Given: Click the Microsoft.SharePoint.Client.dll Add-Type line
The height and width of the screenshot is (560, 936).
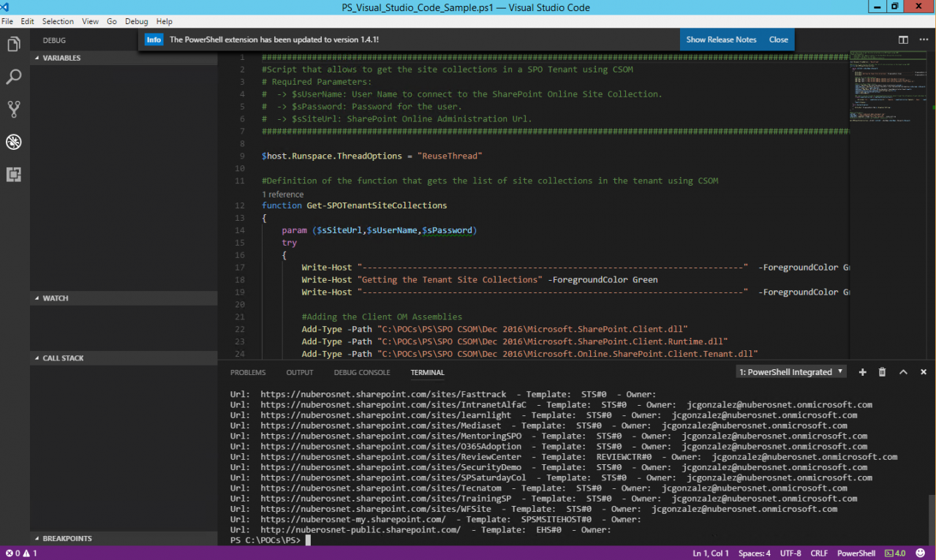Looking at the screenshot, I should coord(495,329).
